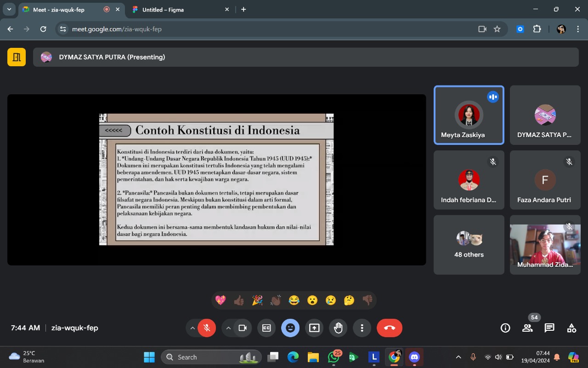The image size is (588, 368).
Task: Click the 48 others participants tile
Action: click(x=469, y=245)
